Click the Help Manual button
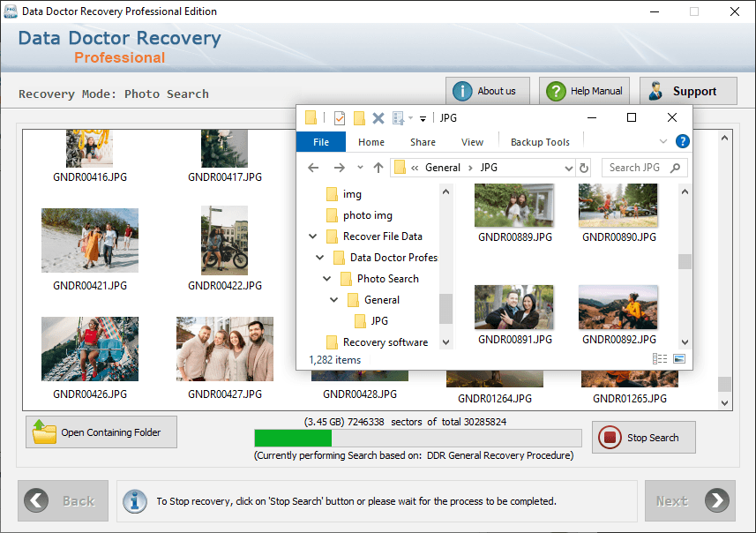Viewport: 756px width, 533px height. pos(584,91)
